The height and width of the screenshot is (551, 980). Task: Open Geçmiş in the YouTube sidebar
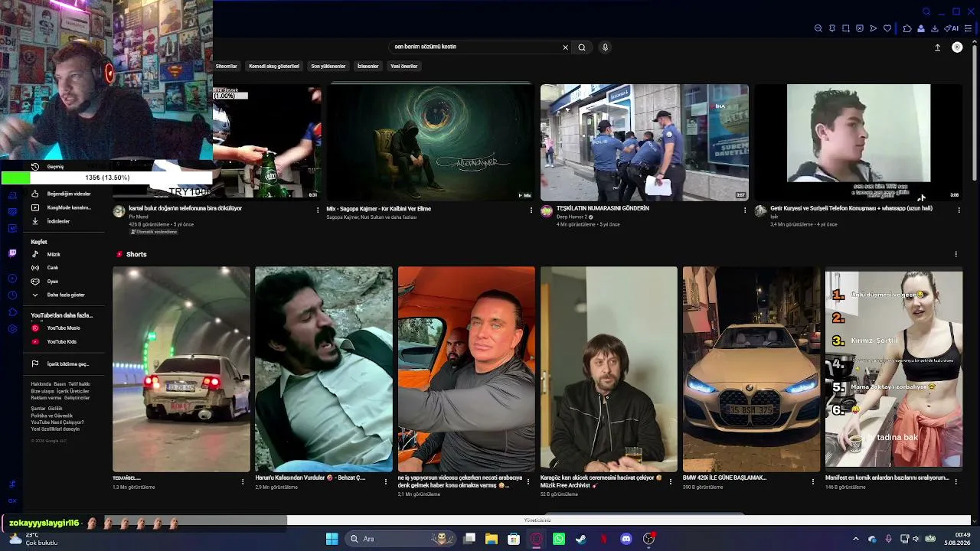click(55, 166)
